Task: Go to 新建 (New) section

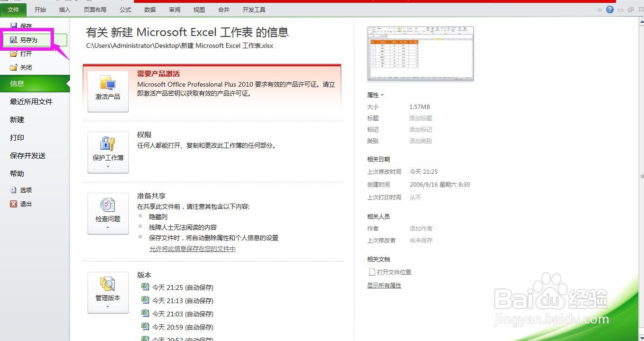Action: coord(17,119)
